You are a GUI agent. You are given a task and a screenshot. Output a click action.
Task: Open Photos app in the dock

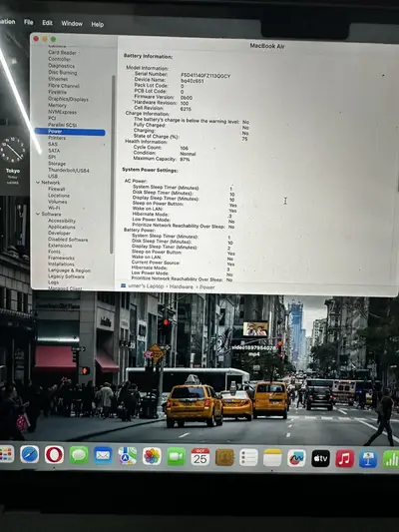(x=152, y=456)
